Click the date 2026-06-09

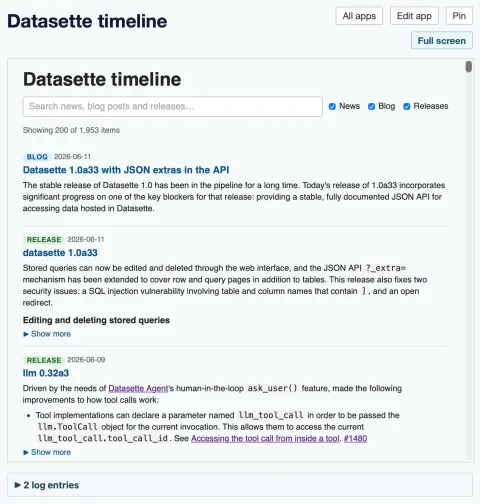pyautogui.click(x=86, y=360)
